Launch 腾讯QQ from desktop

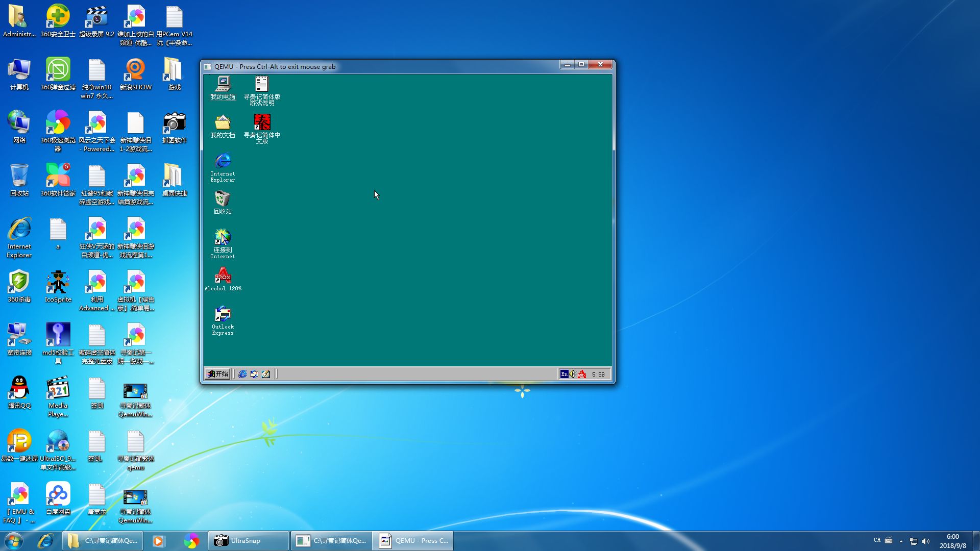point(19,392)
